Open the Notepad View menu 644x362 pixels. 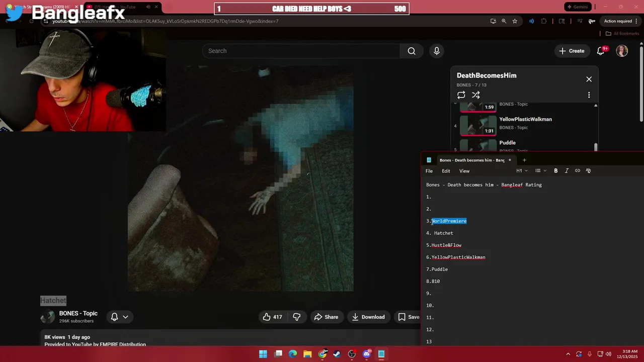click(x=464, y=171)
